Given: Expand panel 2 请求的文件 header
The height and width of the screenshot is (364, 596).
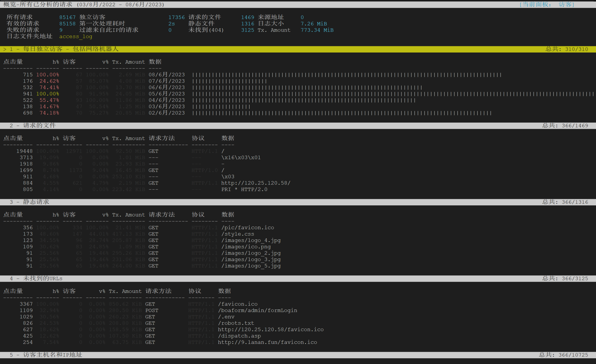Looking at the screenshot, I should pyautogui.click(x=298, y=125).
